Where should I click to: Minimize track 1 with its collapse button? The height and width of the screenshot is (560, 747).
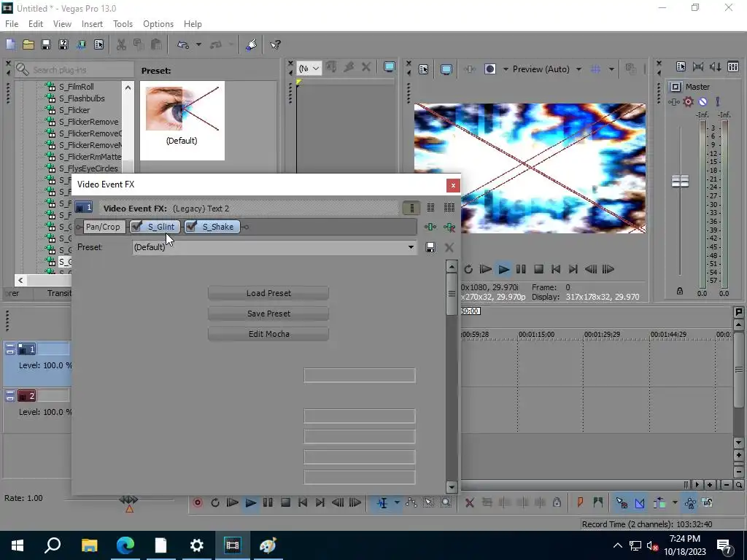click(x=10, y=349)
